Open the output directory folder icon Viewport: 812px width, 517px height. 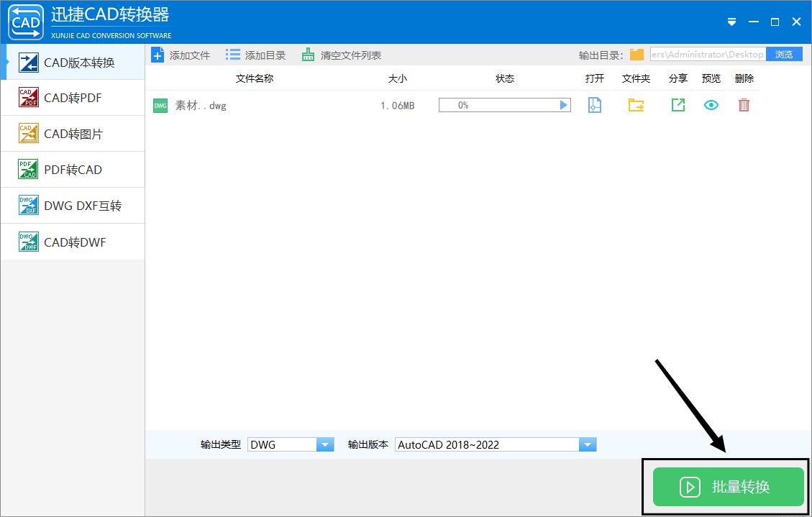click(636, 53)
